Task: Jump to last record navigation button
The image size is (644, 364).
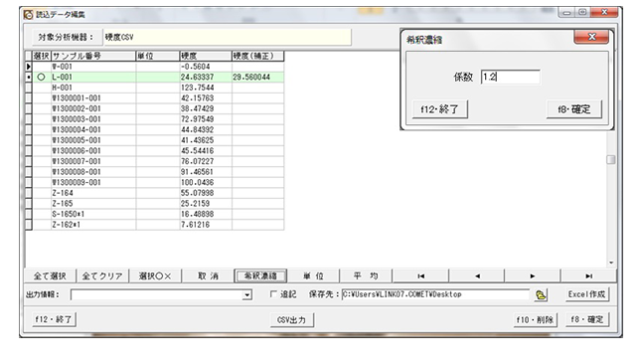Action: pos(588,276)
